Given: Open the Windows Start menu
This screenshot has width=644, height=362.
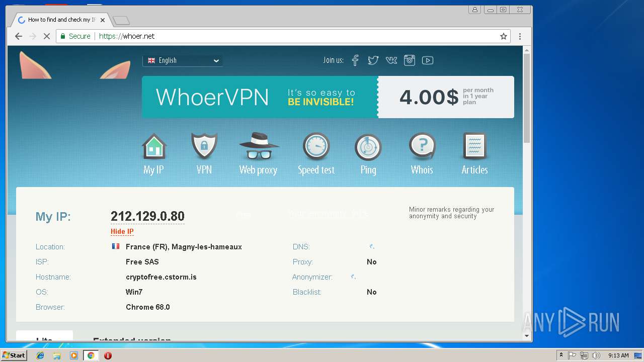Looking at the screenshot, I should 14,355.
